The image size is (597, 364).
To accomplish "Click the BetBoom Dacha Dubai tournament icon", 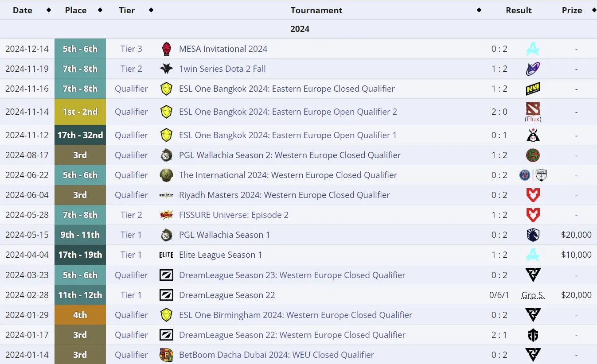I will click(166, 355).
